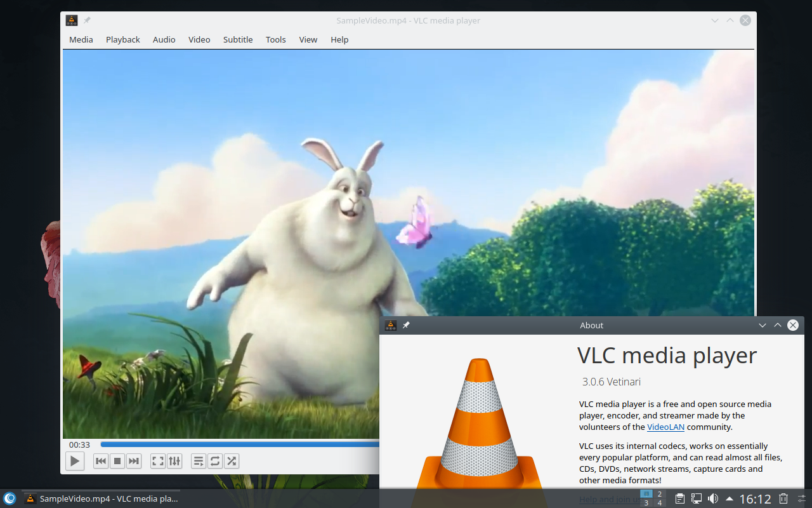Skip to the next media item
This screenshot has width=812, height=508.
[x=134, y=461]
